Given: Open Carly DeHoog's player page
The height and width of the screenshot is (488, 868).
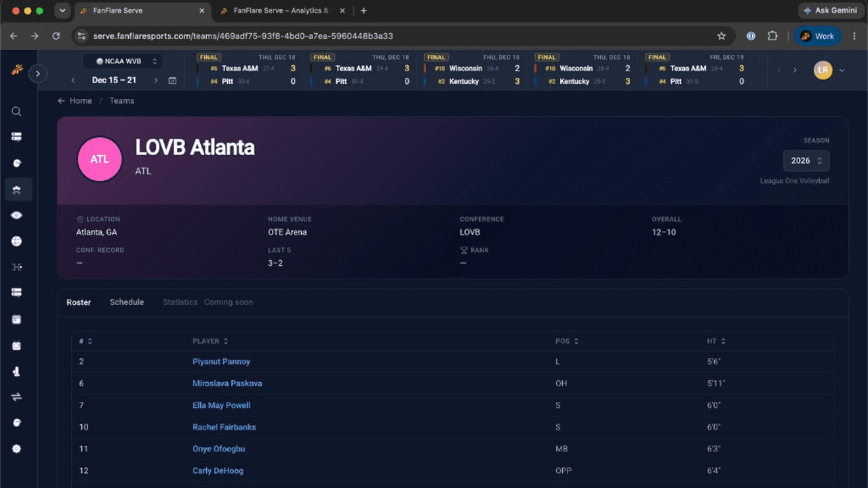Looking at the screenshot, I should 218,470.
